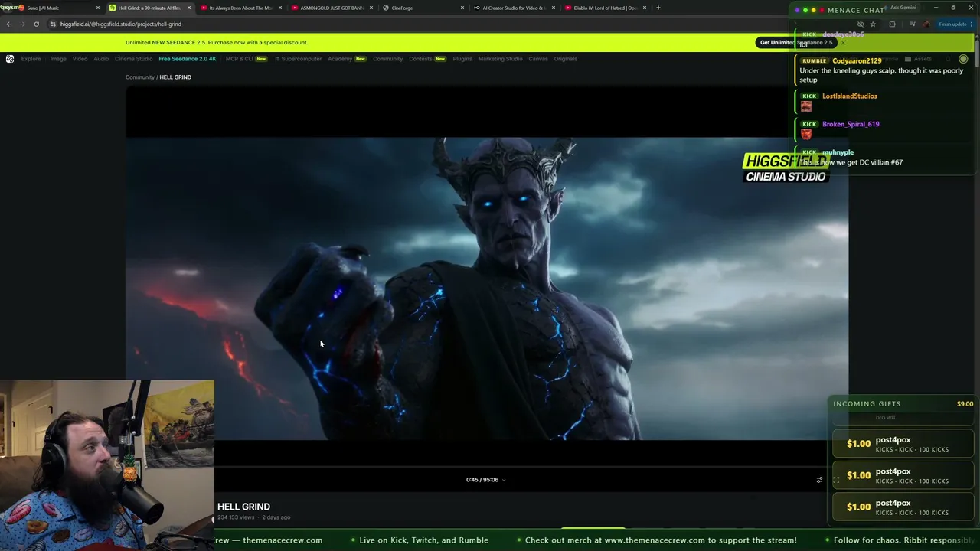Image resolution: width=980 pixels, height=551 pixels.
Task: Click the Codyaaron2129 username in chat
Action: click(857, 61)
